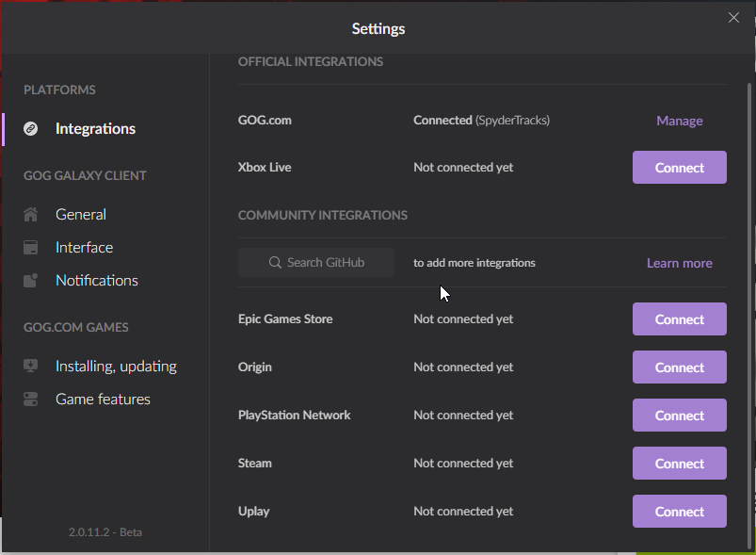Image resolution: width=756 pixels, height=555 pixels.
Task: Click the Steam integration name
Action: click(x=255, y=464)
